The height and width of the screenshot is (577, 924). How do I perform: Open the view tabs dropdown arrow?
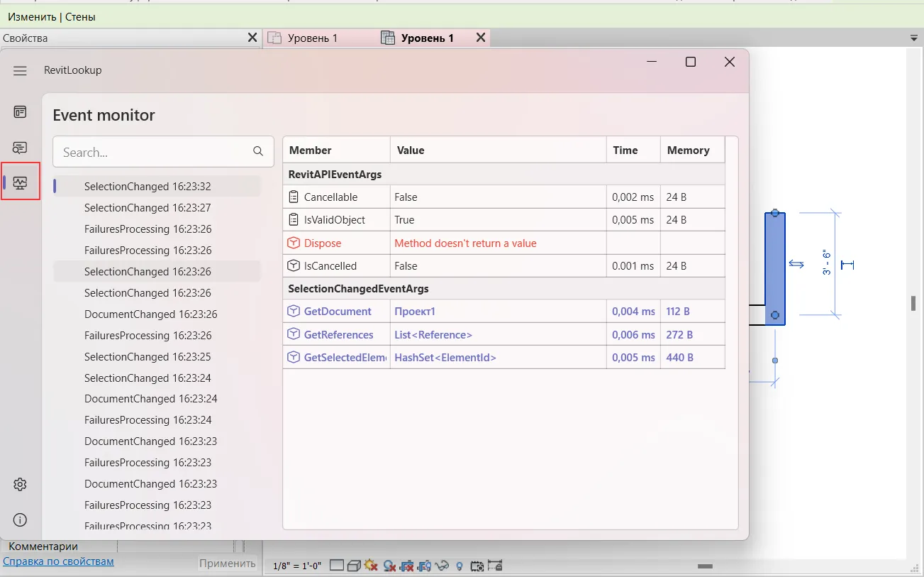pyautogui.click(x=914, y=38)
